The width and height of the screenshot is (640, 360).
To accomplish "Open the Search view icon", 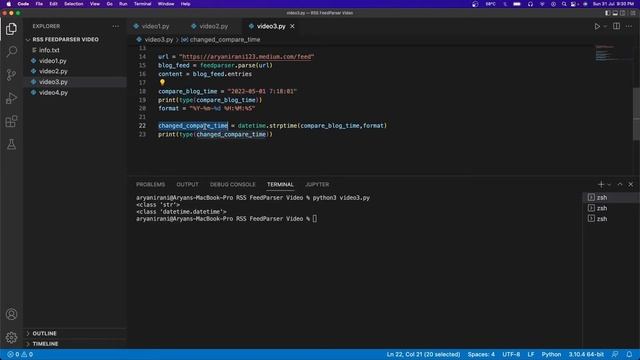I will point(11,51).
